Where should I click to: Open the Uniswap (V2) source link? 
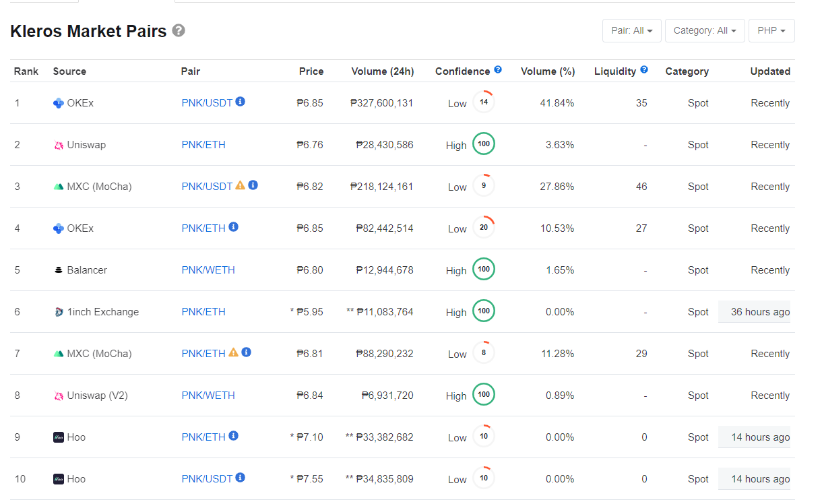[x=97, y=396]
